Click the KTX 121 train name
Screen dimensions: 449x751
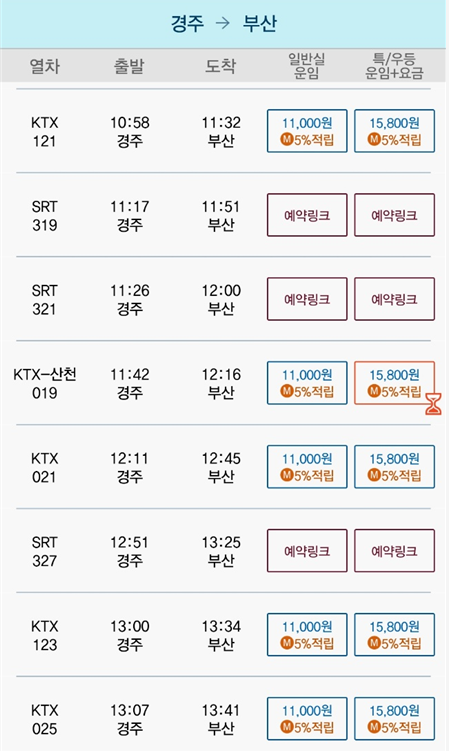click(45, 132)
